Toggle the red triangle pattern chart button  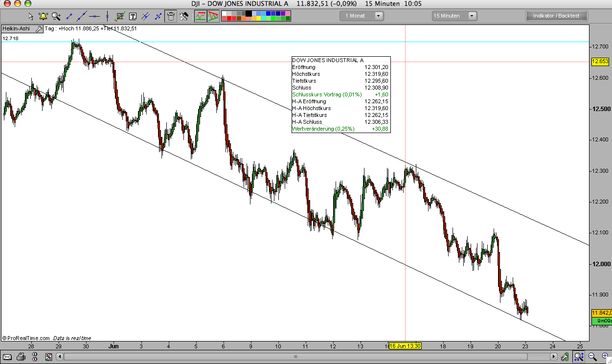[x=213, y=16]
